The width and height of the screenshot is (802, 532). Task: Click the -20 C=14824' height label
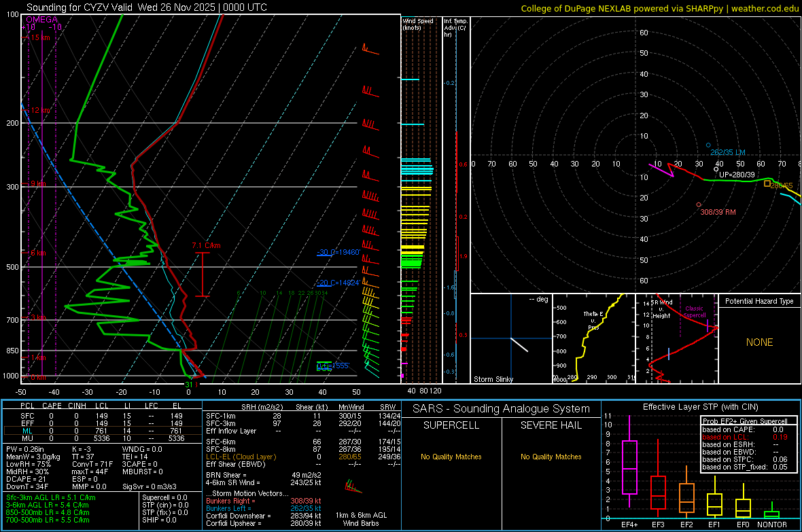(x=338, y=283)
